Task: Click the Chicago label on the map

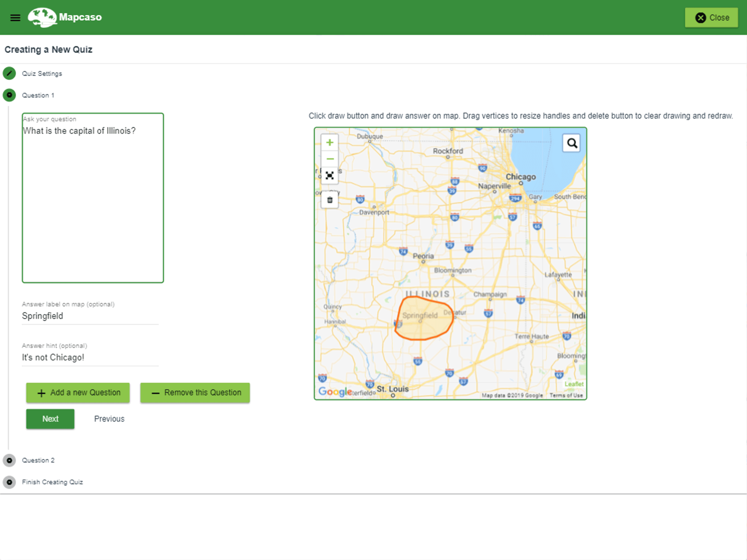Action: tap(520, 177)
